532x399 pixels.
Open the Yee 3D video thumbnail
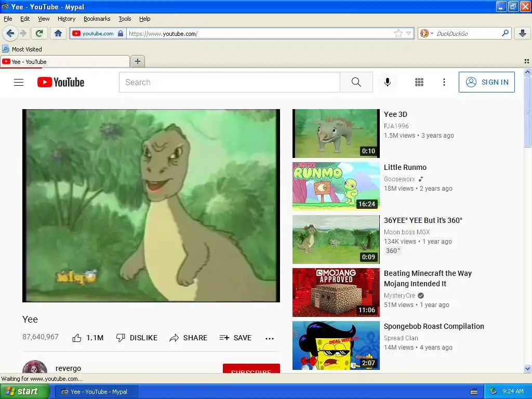pyautogui.click(x=336, y=134)
